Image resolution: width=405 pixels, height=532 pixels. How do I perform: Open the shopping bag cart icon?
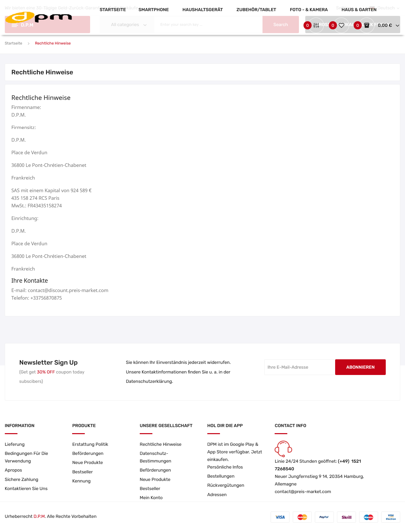point(367,25)
